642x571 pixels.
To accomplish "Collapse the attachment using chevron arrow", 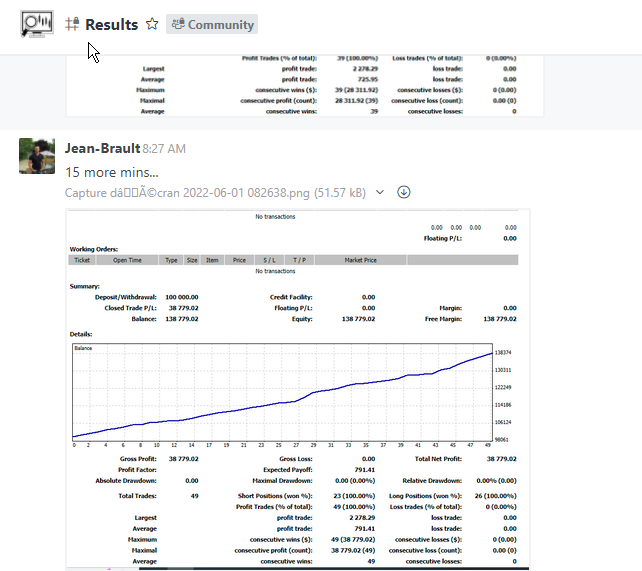I will (380, 192).
